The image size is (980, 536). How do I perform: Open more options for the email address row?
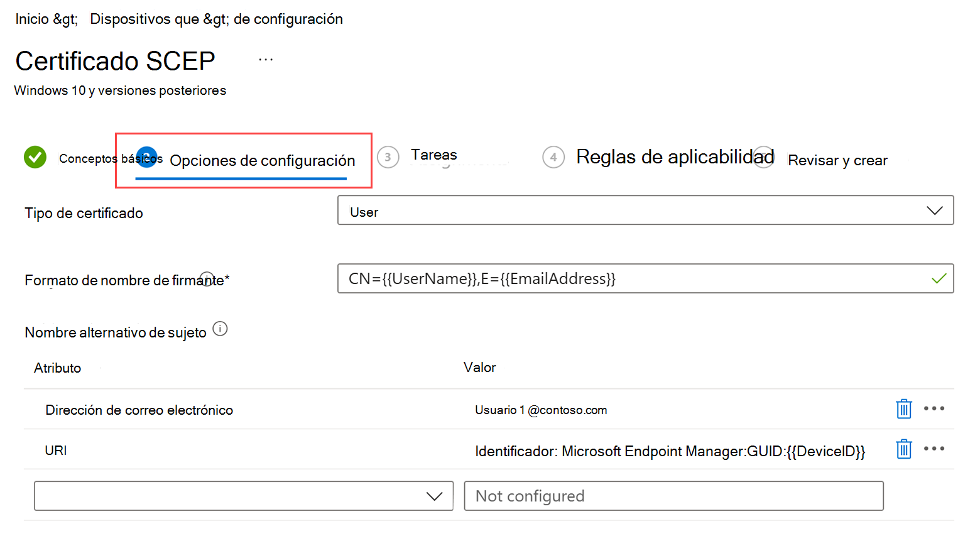click(x=934, y=408)
